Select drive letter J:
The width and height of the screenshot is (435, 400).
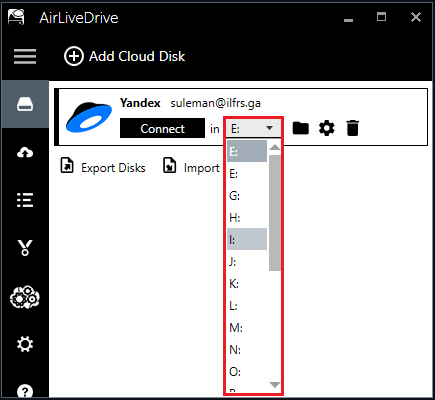[x=247, y=261]
